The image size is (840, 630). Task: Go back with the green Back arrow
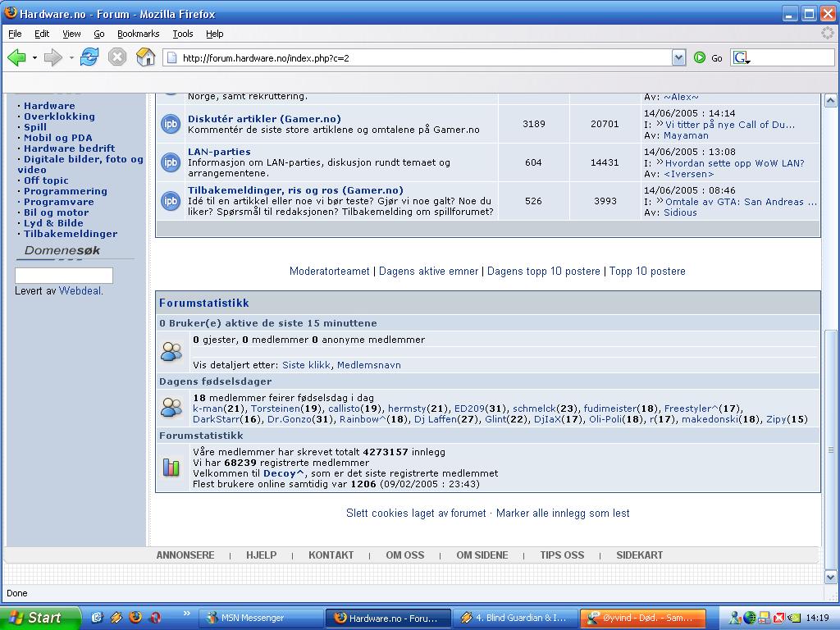(x=16, y=57)
